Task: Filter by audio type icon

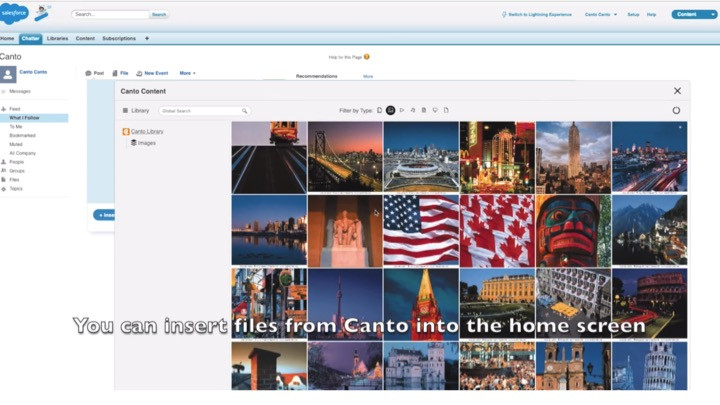Action: click(x=413, y=110)
